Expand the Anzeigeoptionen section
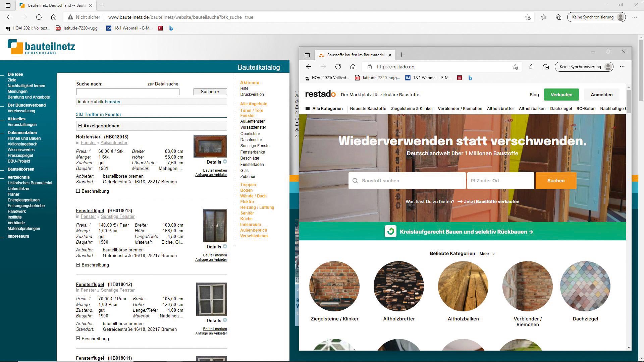The width and height of the screenshot is (644, 362). 80,126
